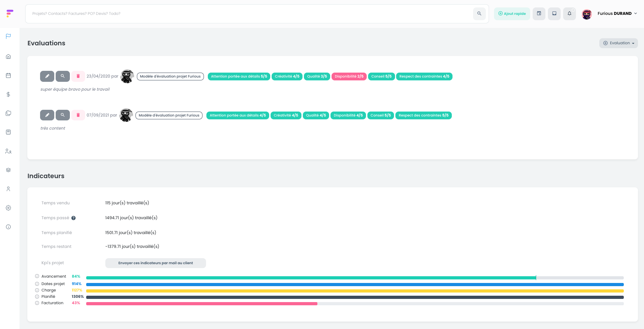This screenshot has width=644, height=329.
Task: Click info icon next to Dates projet
Action: click(x=37, y=284)
